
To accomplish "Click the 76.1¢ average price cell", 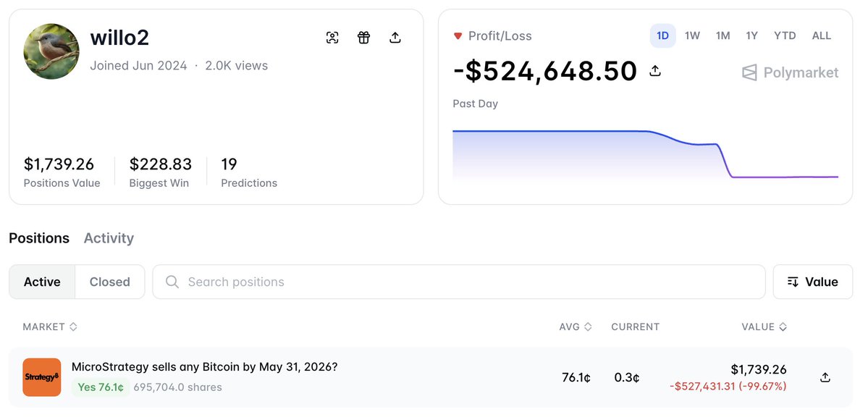I will pos(576,378).
